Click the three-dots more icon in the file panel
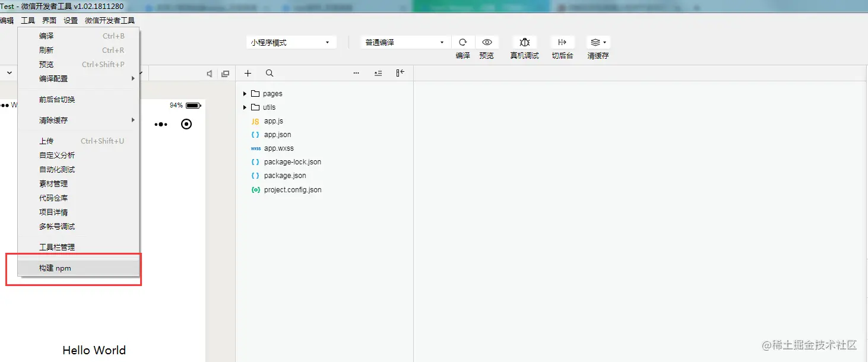 pos(356,73)
